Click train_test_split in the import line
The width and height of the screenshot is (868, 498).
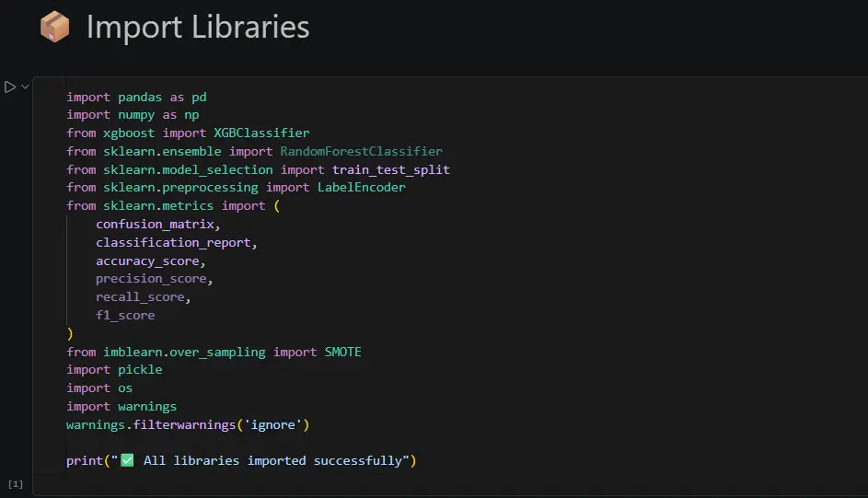point(391,169)
